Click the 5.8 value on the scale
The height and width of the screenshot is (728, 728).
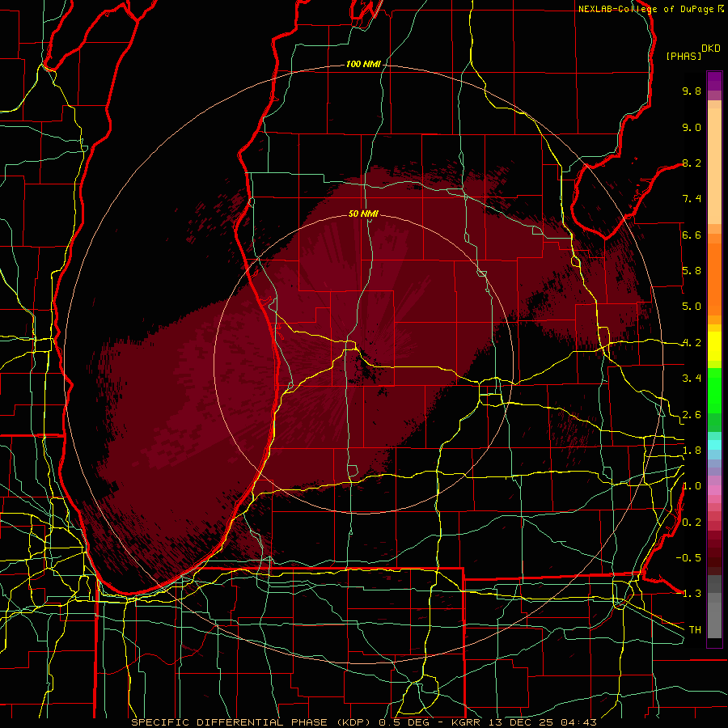[692, 271]
